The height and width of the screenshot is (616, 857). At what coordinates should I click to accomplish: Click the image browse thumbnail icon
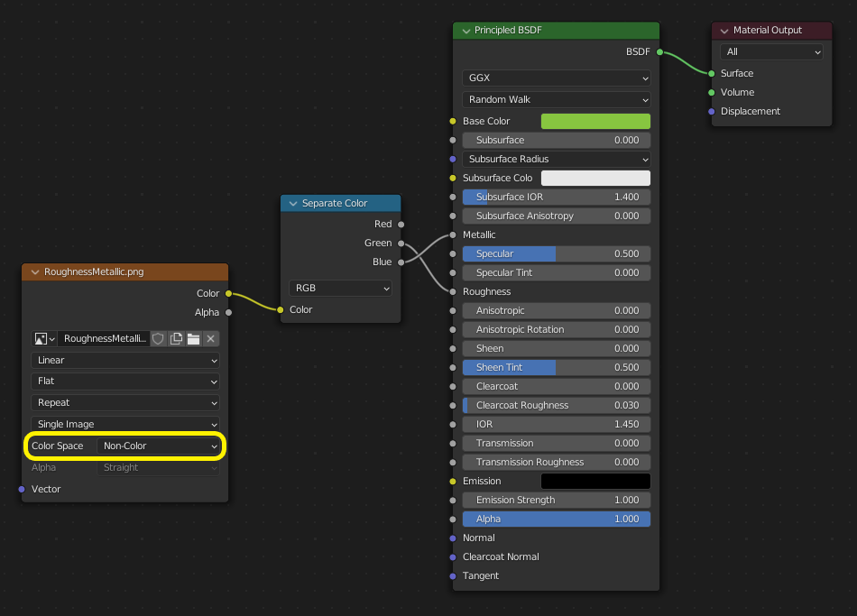click(40, 338)
